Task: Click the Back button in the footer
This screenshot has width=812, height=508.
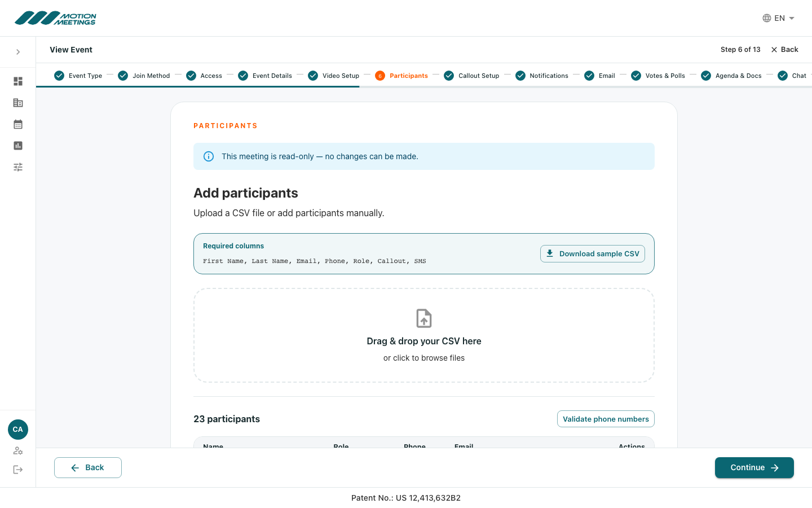Action: pos(88,467)
